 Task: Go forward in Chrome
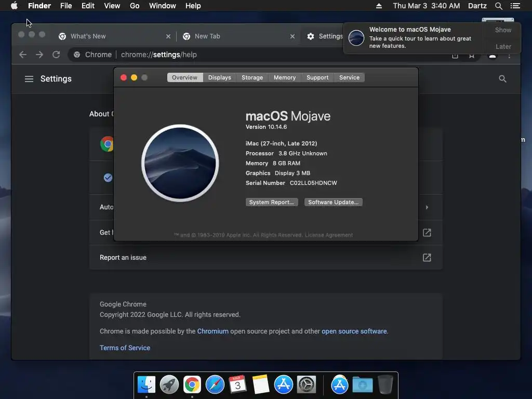(x=39, y=55)
